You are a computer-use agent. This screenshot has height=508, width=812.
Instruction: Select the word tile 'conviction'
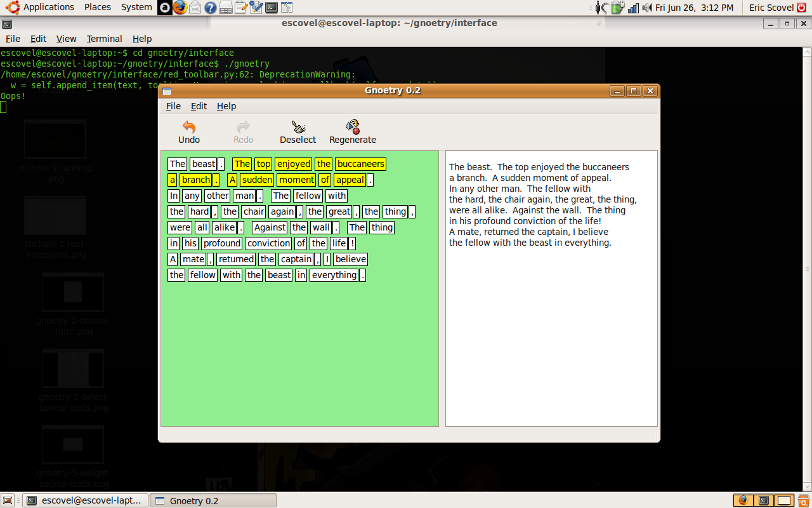[x=268, y=243]
